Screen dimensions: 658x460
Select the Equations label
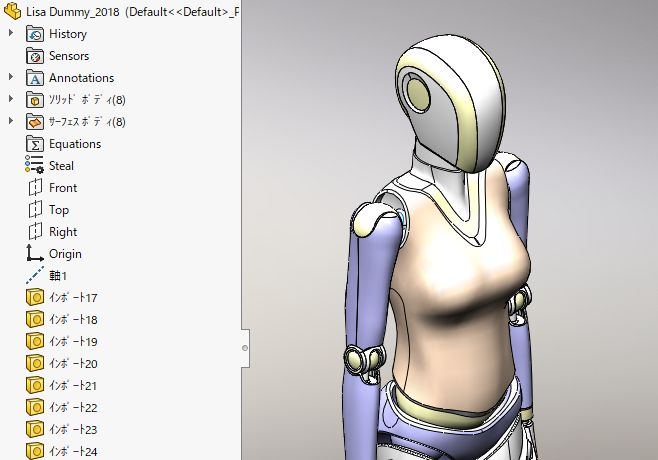(75, 144)
